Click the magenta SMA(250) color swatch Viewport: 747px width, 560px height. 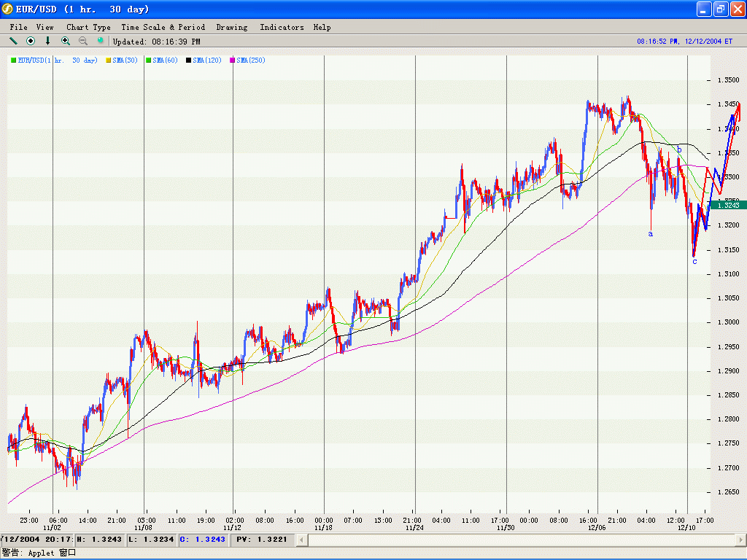pos(233,61)
